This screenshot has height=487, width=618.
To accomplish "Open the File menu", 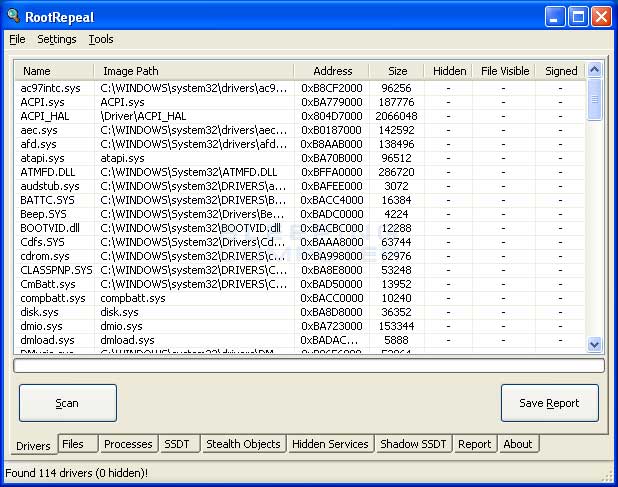I will pyautogui.click(x=17, y=39).
